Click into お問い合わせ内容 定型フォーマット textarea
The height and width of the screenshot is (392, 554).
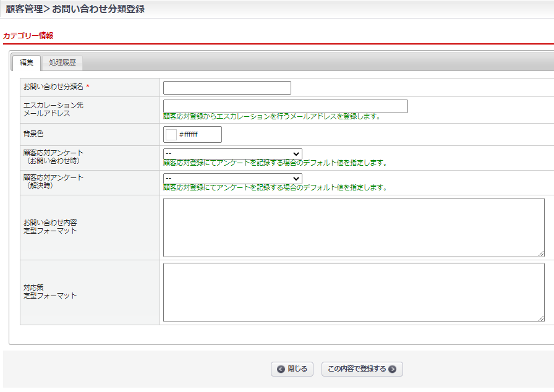(x=354, y=227)
